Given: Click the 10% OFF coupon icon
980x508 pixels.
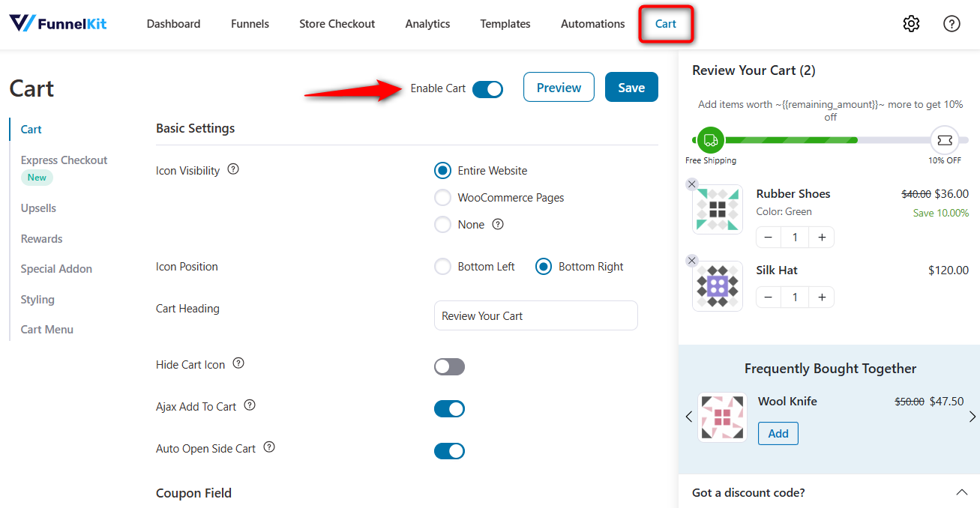Looking at the screenshot, I should (945, 140).
